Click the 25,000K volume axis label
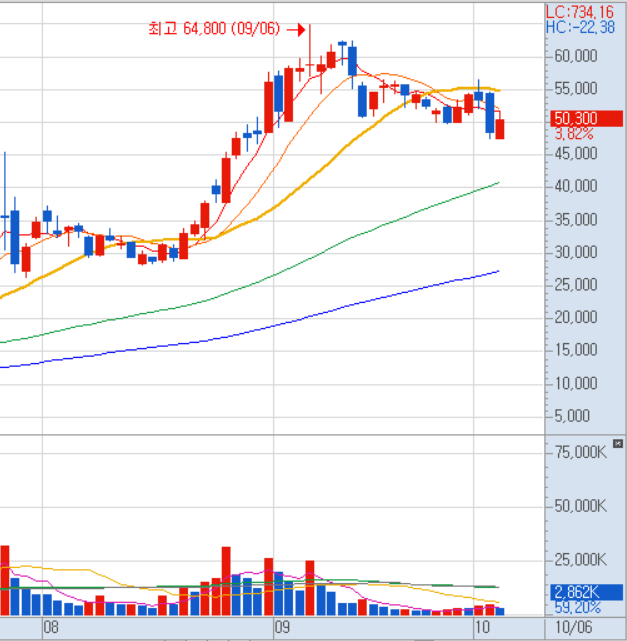The width and height of the screenshot is (627, 641). click(x=580, y=560)
